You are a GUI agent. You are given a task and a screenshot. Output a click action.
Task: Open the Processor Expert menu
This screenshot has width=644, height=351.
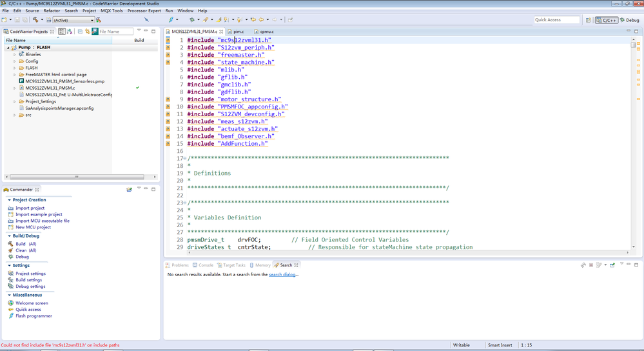tap(144, 11)
